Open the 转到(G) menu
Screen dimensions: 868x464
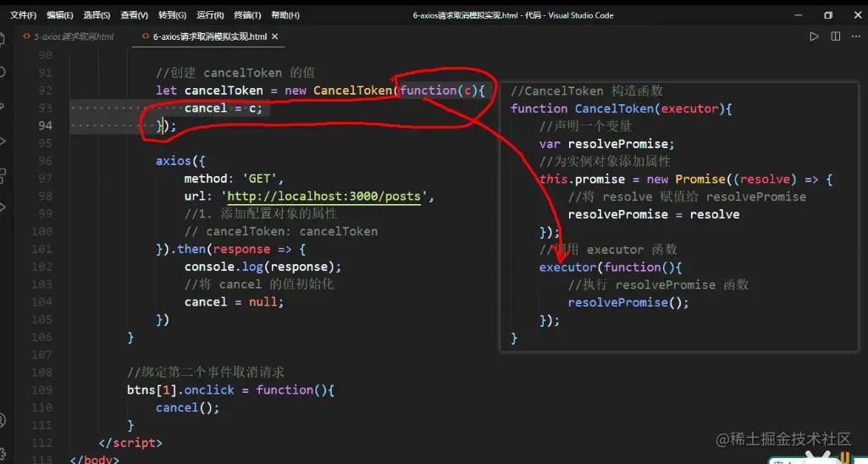[x=172, y=15]
